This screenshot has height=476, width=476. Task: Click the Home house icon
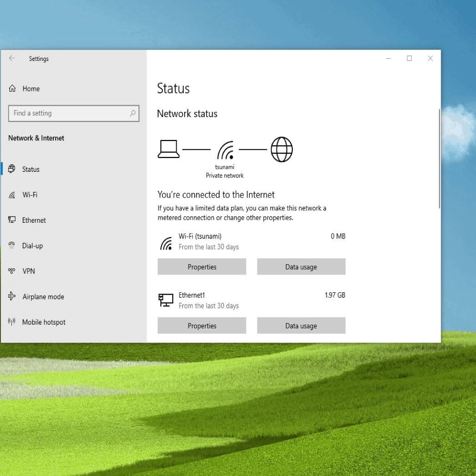click(12, 89)
